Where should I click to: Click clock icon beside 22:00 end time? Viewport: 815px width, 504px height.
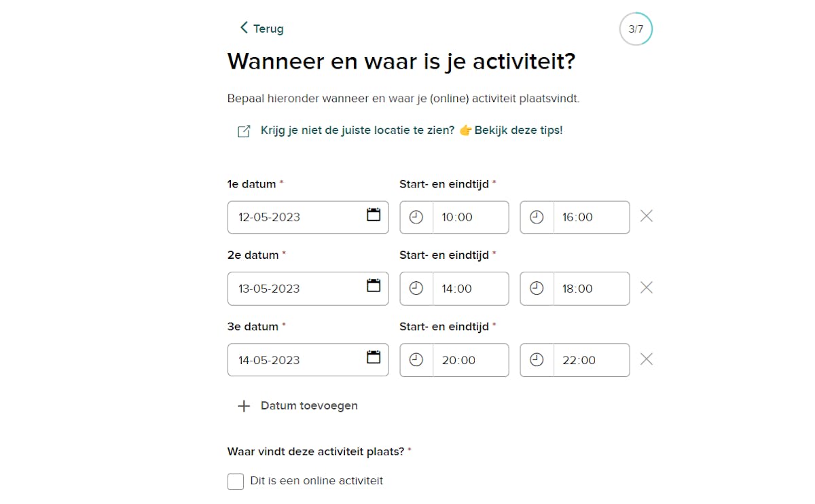tap(537, 360)
